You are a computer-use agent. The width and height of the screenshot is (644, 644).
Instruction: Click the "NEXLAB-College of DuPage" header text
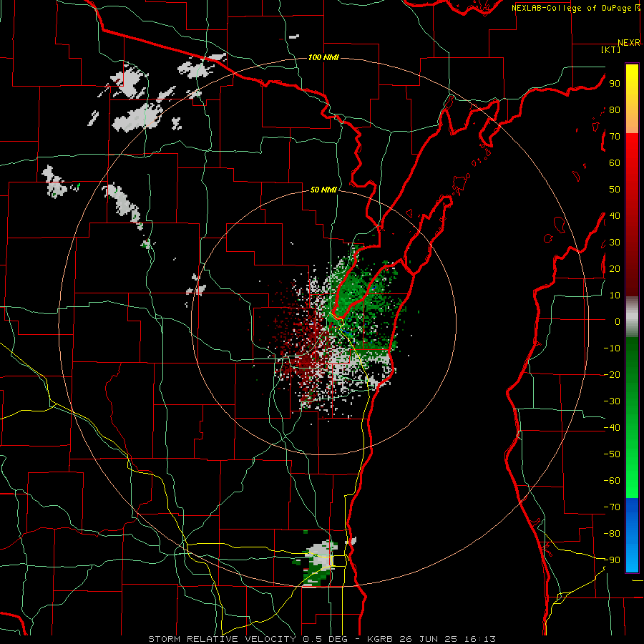point(572,8)
